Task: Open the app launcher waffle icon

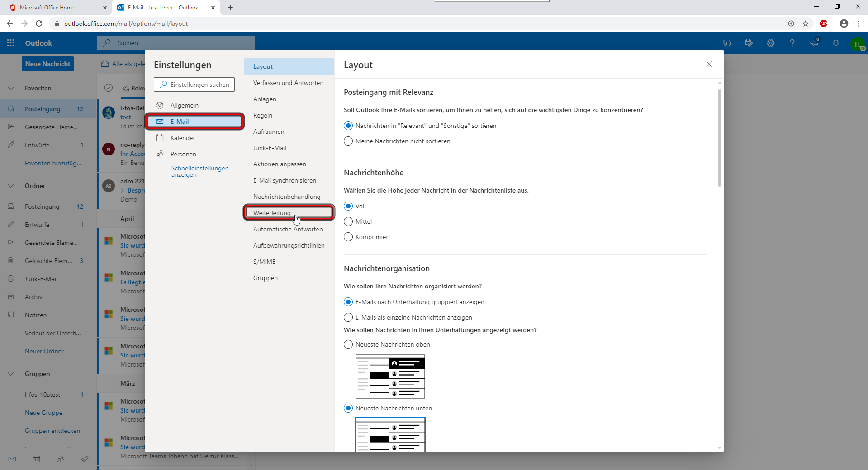Action: [x=10, y=43]
